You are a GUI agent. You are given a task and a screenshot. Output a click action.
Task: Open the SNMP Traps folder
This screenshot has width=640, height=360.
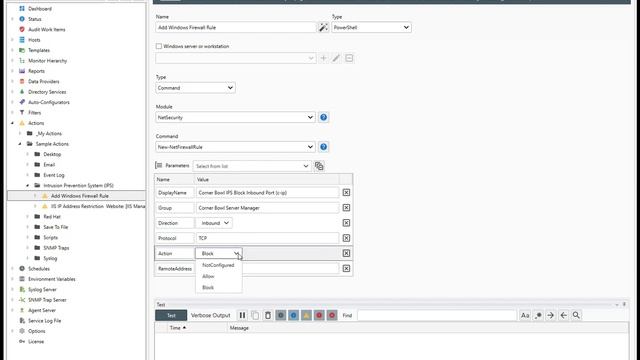[x=56, y=248]
